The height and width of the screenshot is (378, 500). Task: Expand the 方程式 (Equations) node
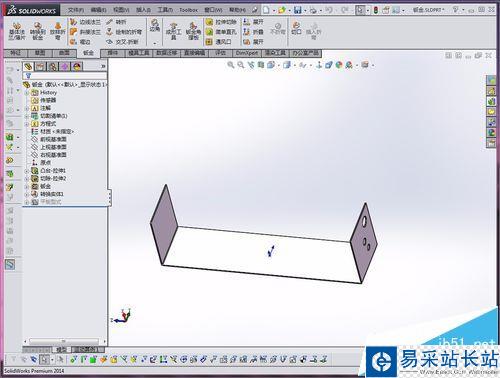click(27, 124)
